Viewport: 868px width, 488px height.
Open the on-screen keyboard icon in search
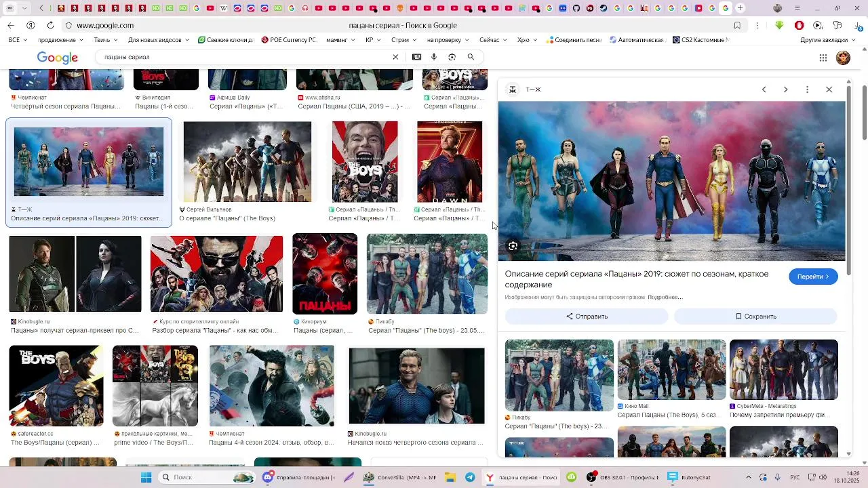416,57
